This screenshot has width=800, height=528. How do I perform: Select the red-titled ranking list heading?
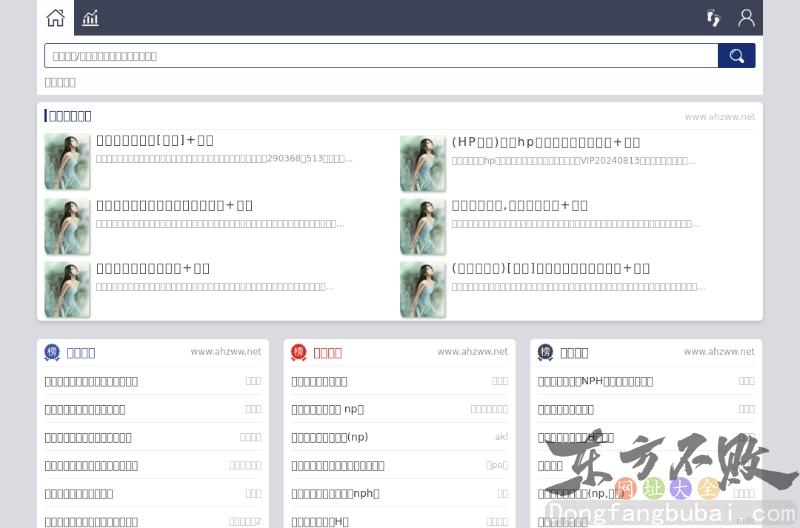pos(327,352)
